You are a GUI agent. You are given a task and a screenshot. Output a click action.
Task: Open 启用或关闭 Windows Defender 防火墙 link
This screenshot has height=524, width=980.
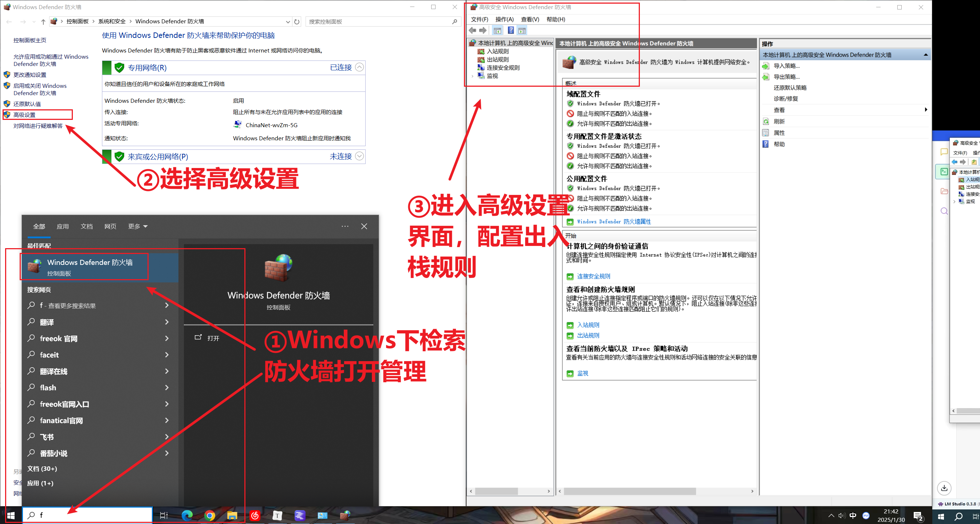click(x=40, y=89)
